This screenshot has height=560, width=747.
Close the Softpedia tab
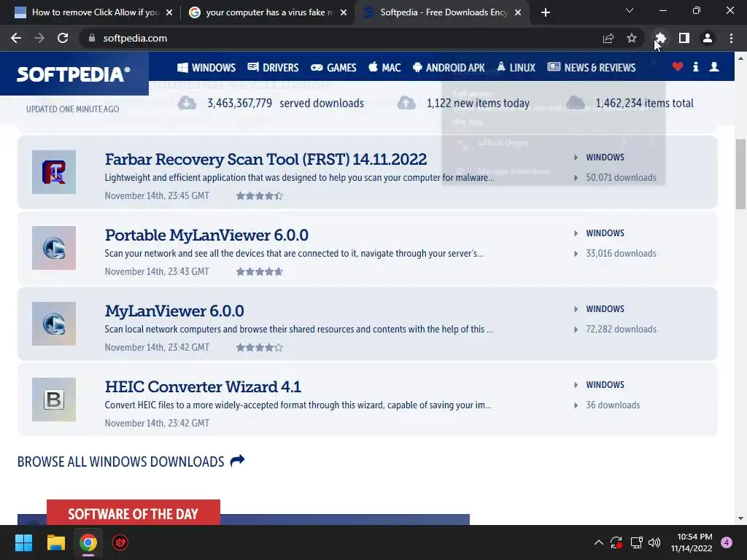(518, 12)
